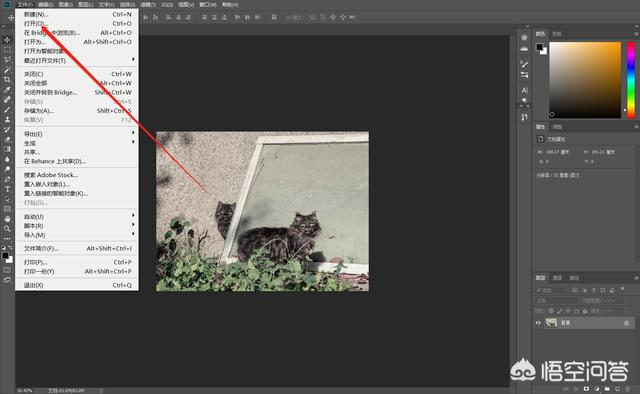The height and width of the screenshot is (394, 640).
Task: Choose 关闭全部 in the File menu
Action: coord(76,83)
